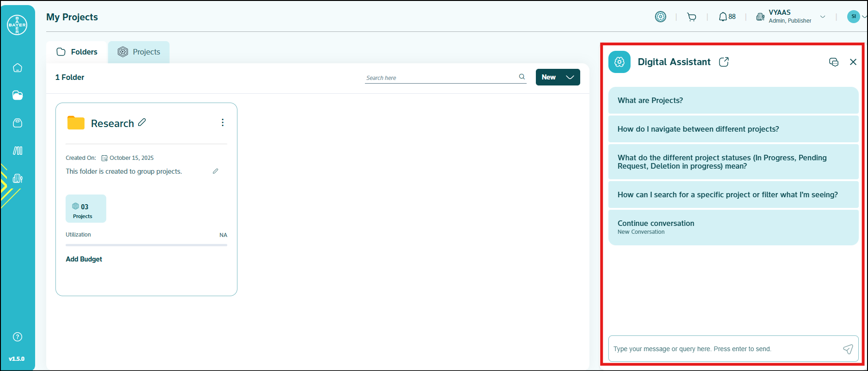Click the send message paper plane icon
The image size is (868, 371).
(x=848, y=349)
